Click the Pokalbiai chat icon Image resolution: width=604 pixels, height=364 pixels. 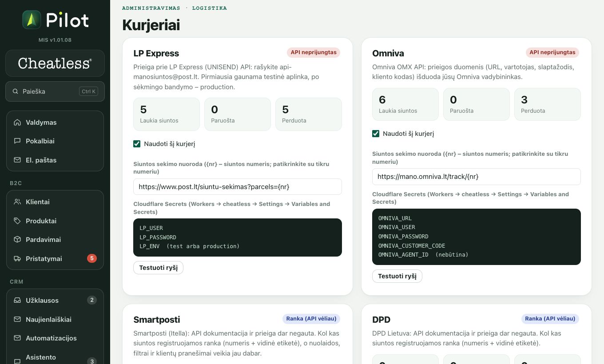17,141
